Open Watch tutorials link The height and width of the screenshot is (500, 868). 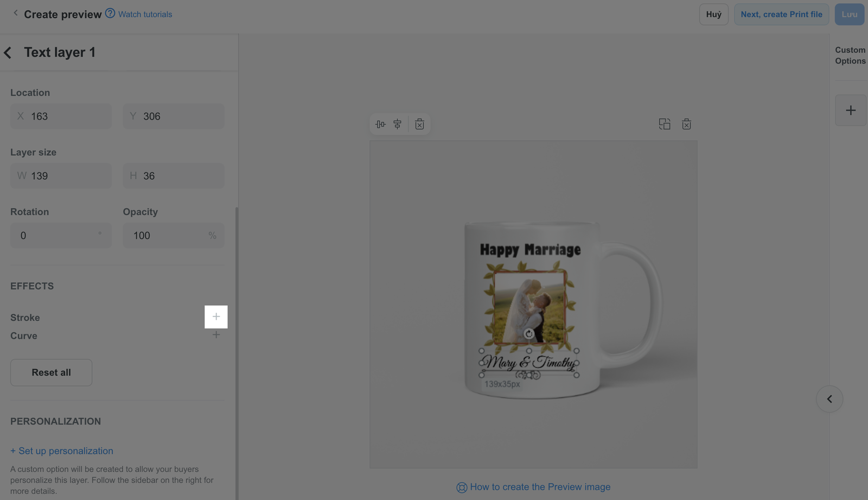pos(145,14)
